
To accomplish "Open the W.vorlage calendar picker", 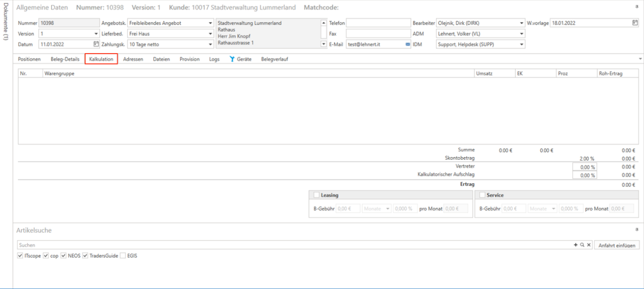I will click(x=635, y=23).
